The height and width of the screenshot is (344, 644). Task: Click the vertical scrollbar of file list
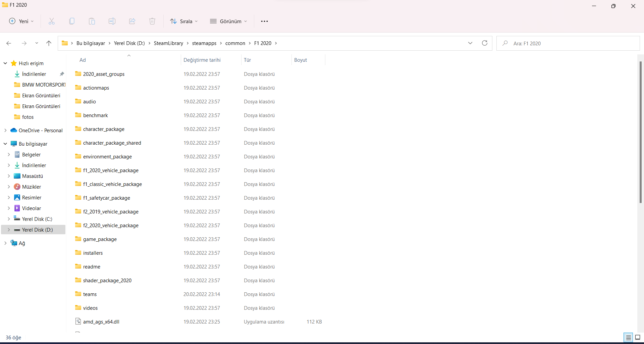pos(641,132)
